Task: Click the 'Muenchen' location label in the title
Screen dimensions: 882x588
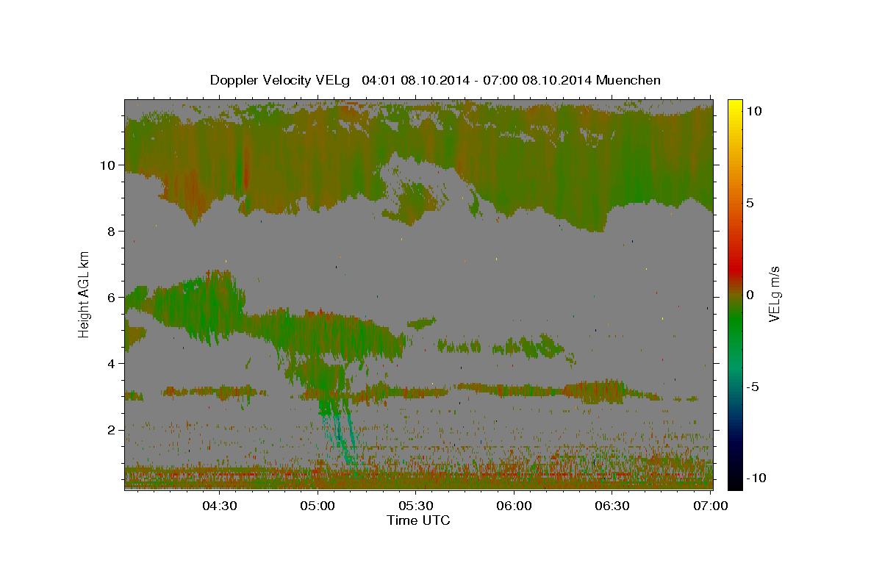Action: tap(628, 80)
